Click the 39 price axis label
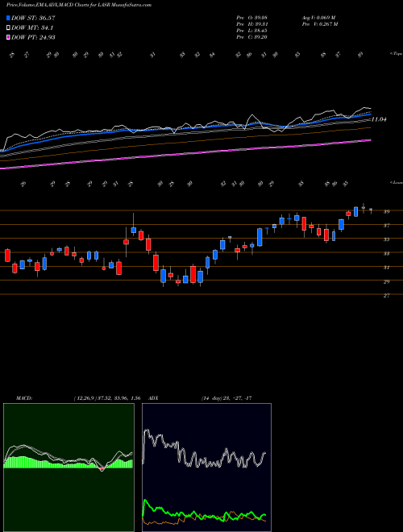The height and width of the screenshot is (532, 403). pyautogui.click(x=386, y=211)
